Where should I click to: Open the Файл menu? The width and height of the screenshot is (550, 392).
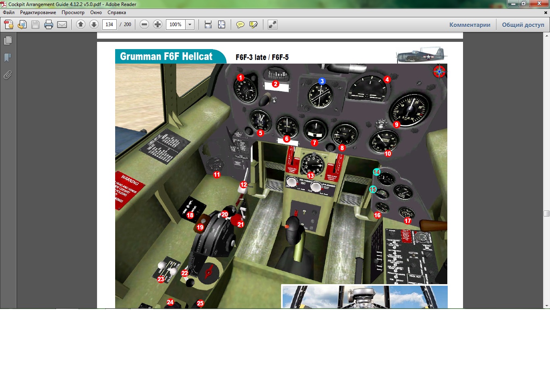[x=9, y=12]
